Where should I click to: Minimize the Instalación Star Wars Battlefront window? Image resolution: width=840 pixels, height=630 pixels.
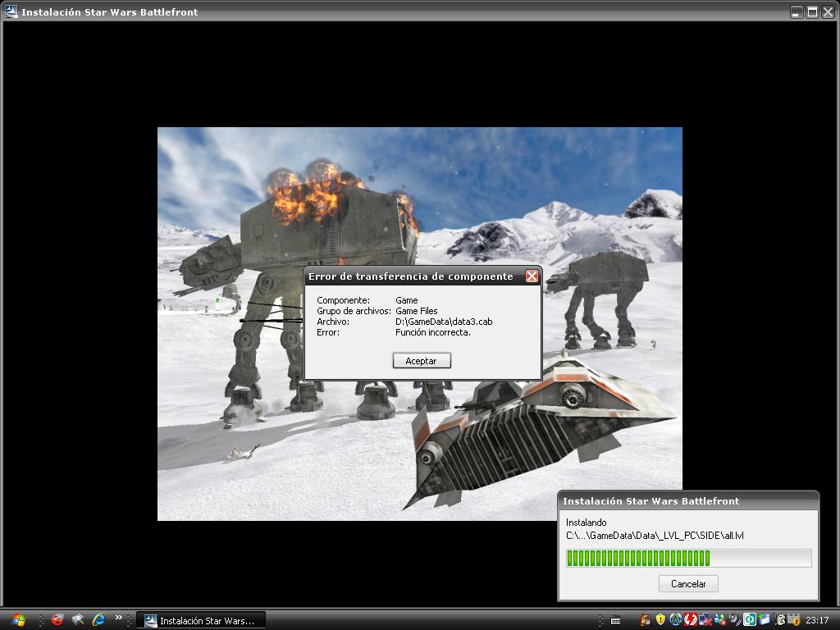(x=797, y=11)
